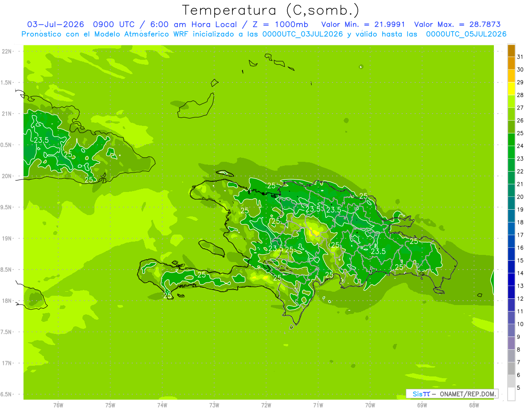Select the legend color band between 29 and 30
The height and width of the screenshot is (411, 532).
click(511, 76)
